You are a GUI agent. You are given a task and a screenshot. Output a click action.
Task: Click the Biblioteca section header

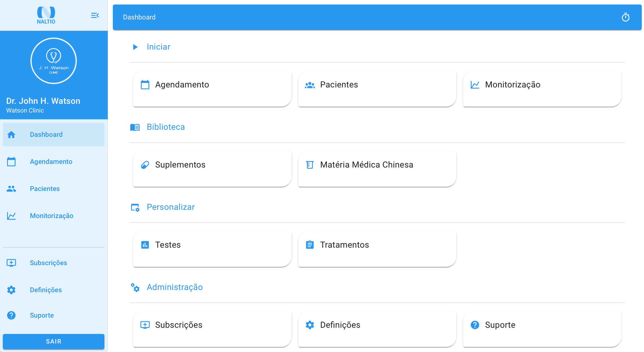[x=166, y=127]
